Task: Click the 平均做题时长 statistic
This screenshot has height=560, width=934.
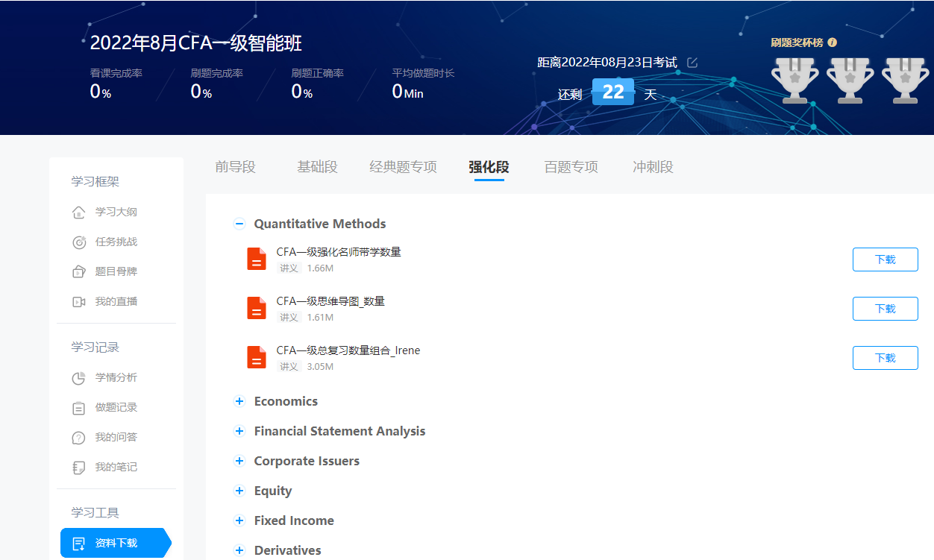Action: pos(423,84)
